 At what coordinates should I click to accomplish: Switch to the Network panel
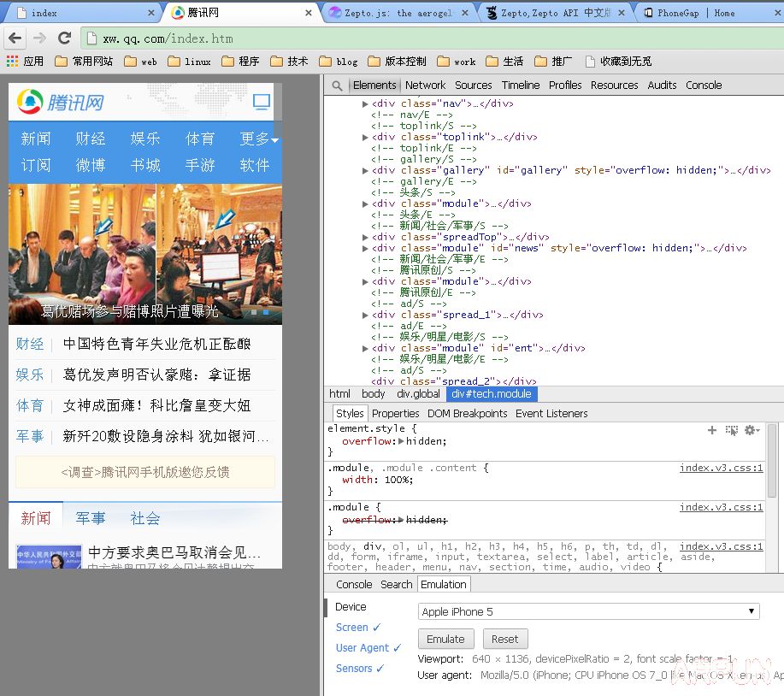tap(425, 85)
